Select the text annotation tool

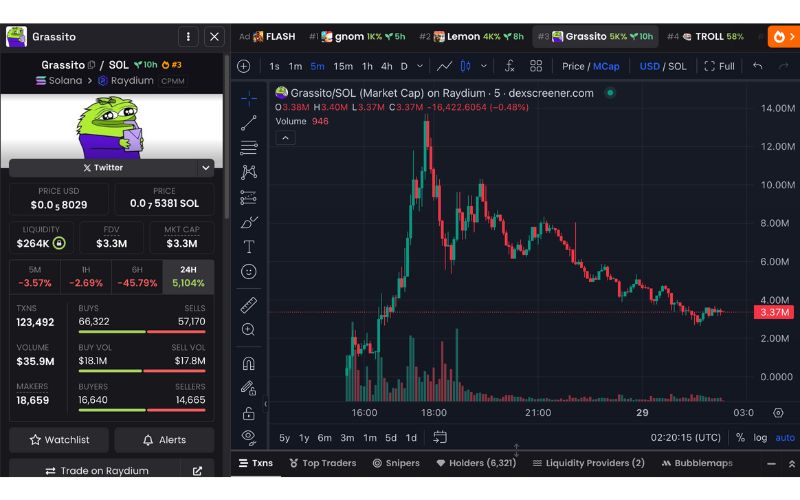click(248, 247)
